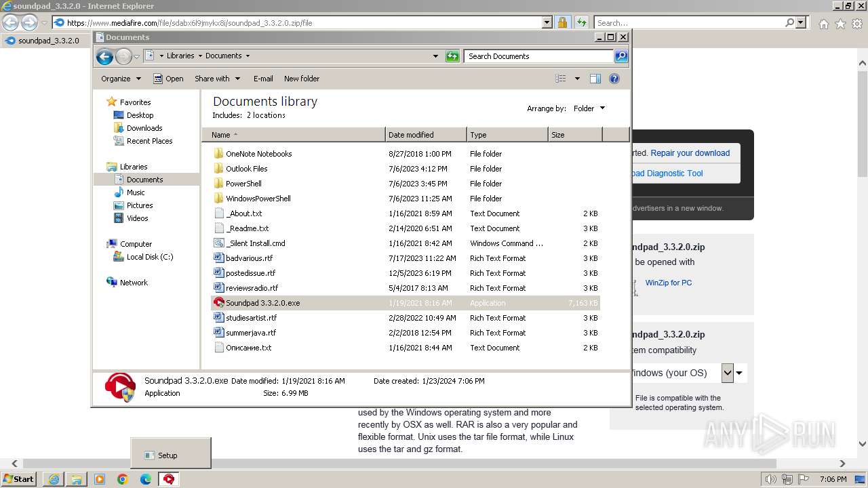868x488 pixels.
Task: Open Local Disk (C:) in sidebar
Action: click(149, 257)
